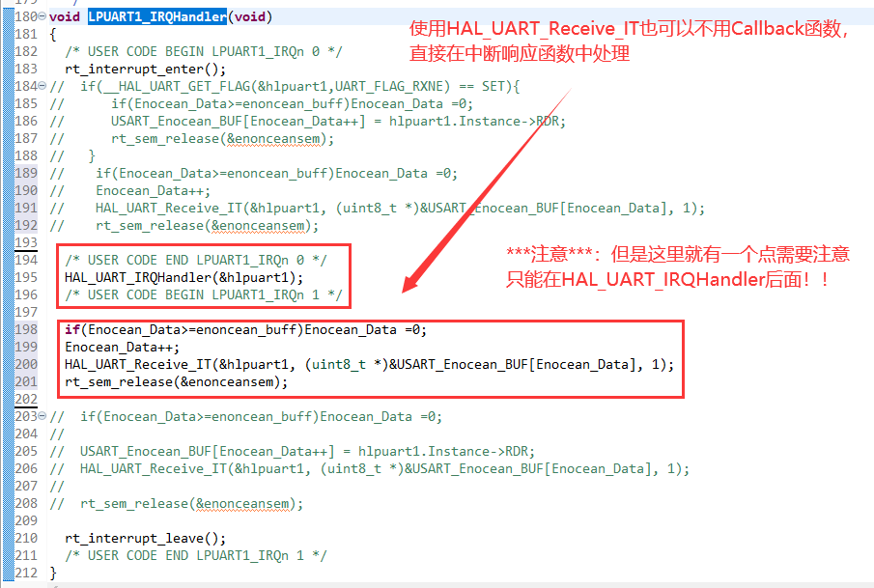874x588 pixels.
Task: Click line number 183 in the gutter
Action: pyautogui.click(x=26, y=69)
